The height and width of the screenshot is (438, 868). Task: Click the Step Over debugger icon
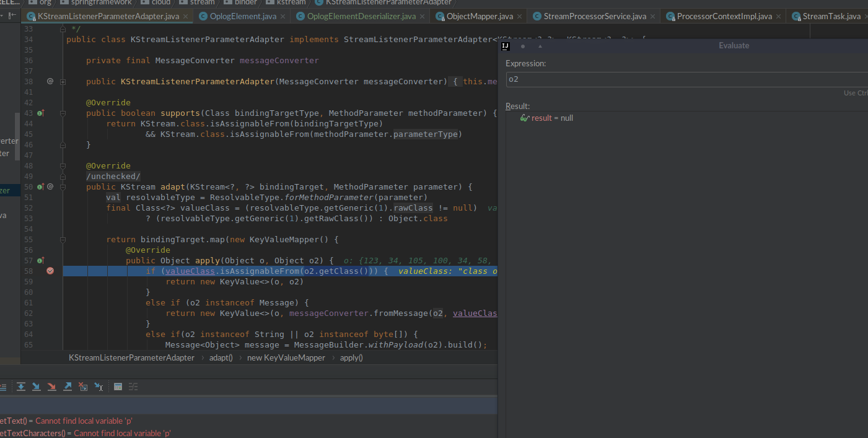[21, 387]
